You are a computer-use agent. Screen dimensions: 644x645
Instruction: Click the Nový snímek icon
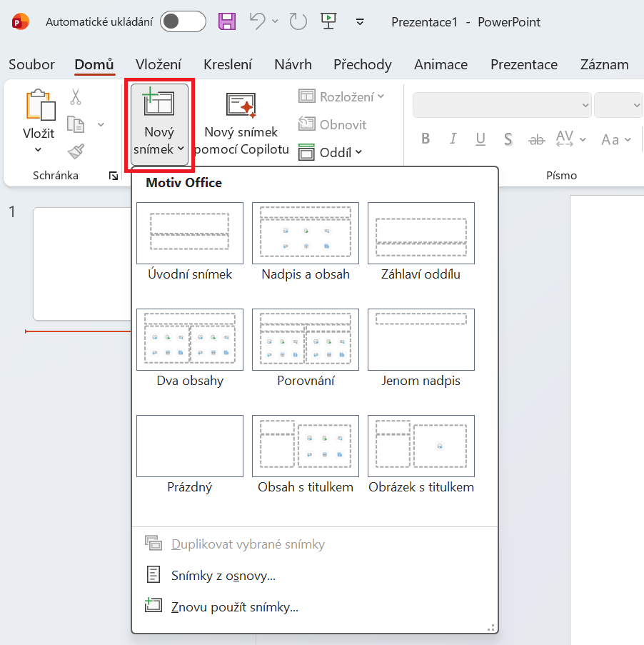coord(159,103)
